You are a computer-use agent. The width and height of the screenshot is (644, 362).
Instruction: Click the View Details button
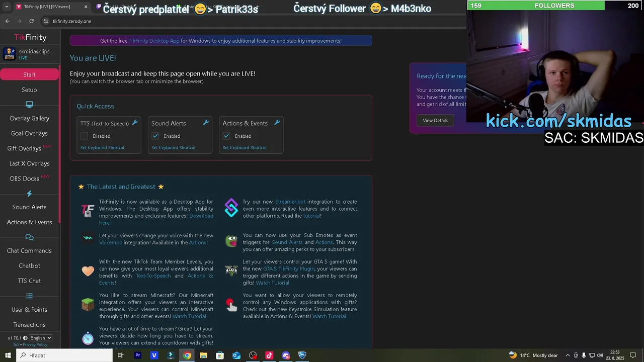point(435,120)
